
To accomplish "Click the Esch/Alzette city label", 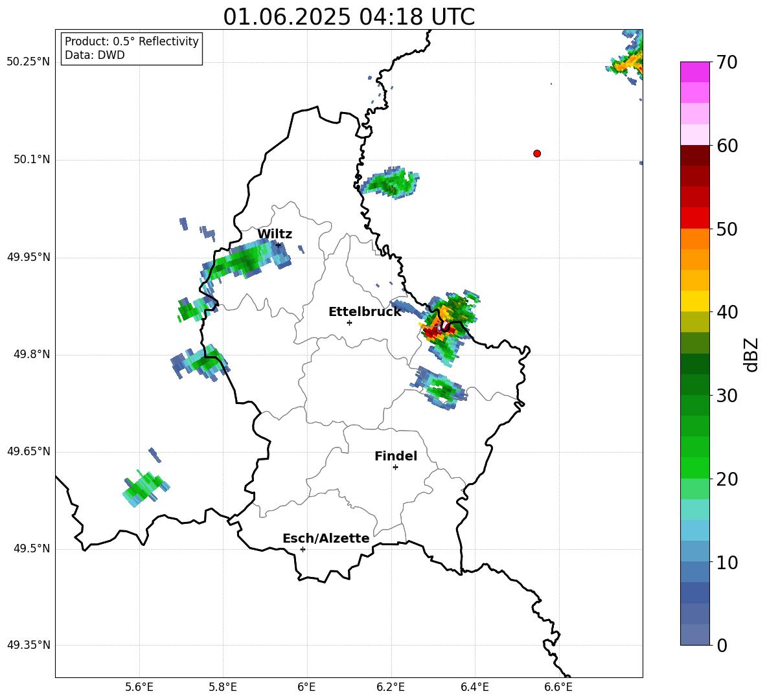I will (326, 538).
